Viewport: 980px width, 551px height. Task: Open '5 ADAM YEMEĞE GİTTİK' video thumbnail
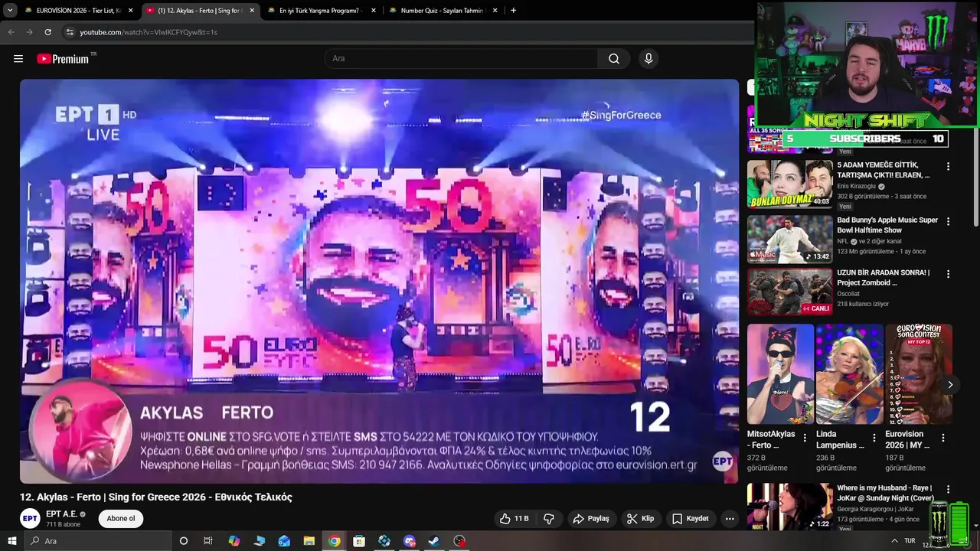789,184
